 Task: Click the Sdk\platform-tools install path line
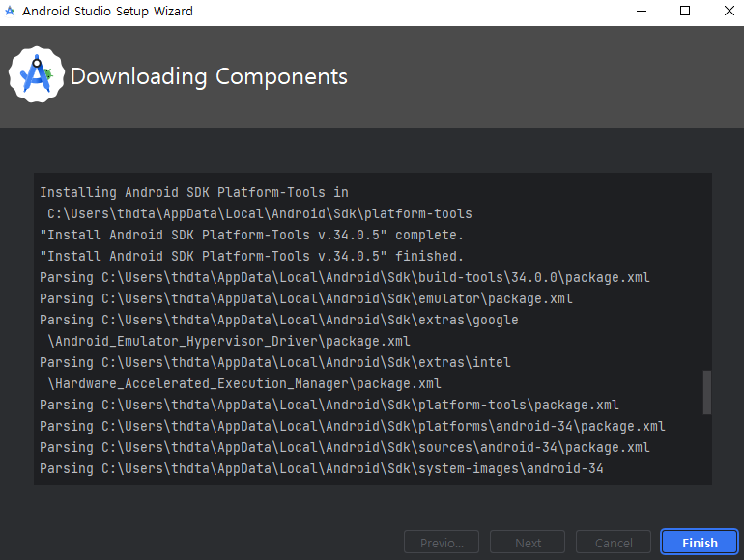pyautogui.click(x=260, y=213)
